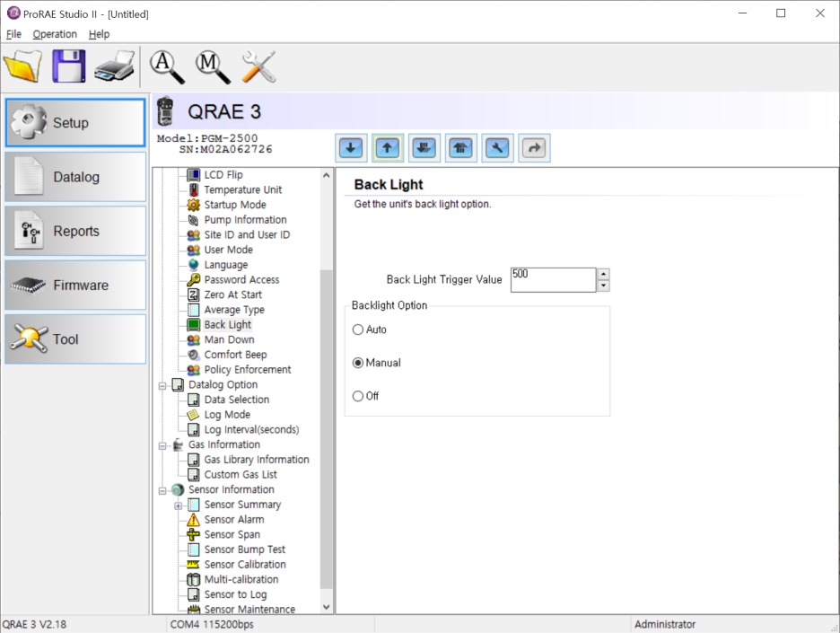
Task: Open the Help menu
Action: 99,34
